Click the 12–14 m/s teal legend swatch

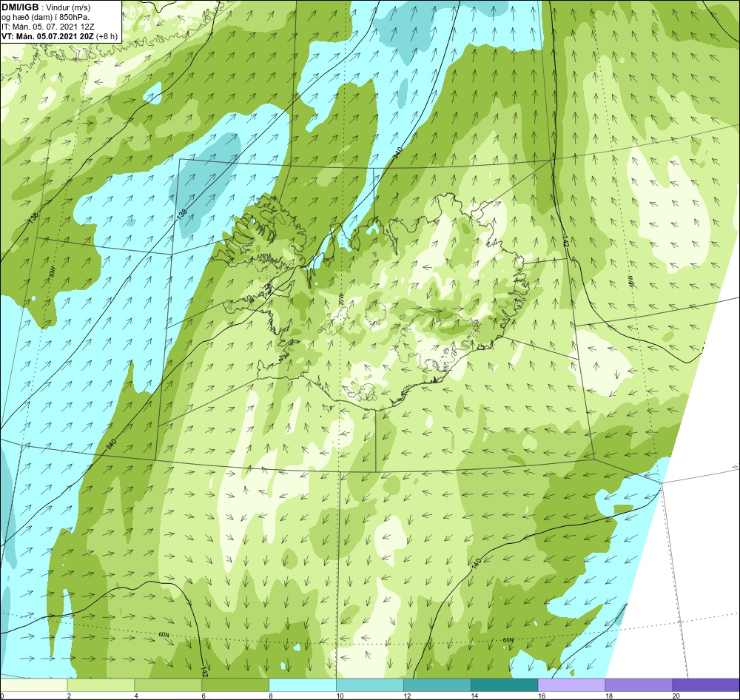pos(437,684)
